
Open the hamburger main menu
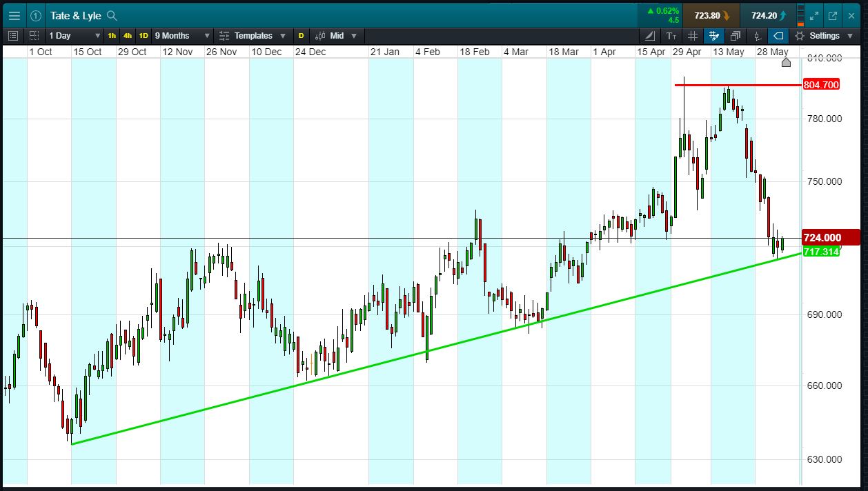click(x=14, y=15)
